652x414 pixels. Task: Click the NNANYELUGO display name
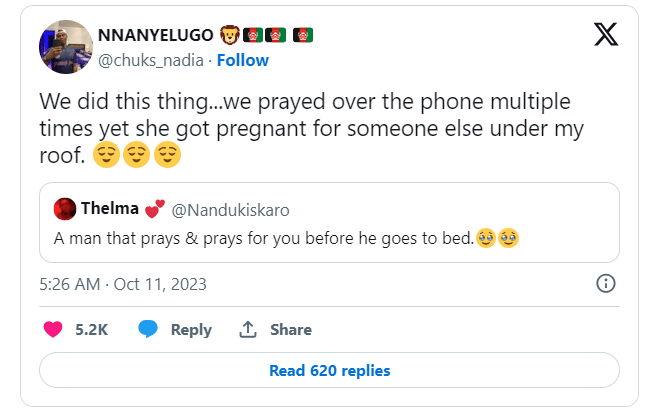coord(154,36)
